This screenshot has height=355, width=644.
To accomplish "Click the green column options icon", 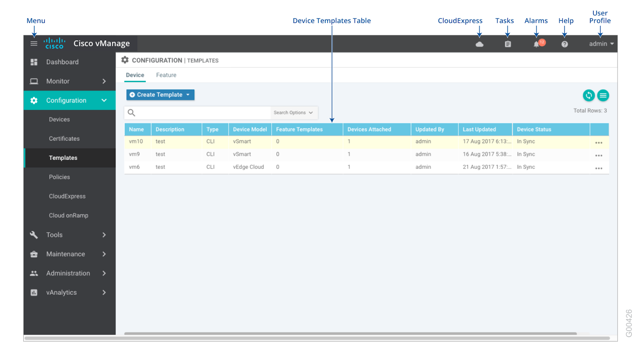I will pos(603,95).
